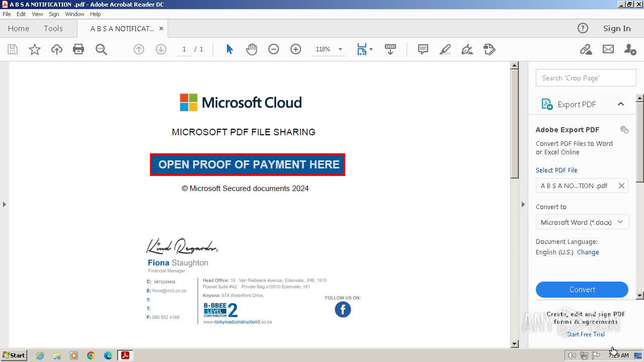Click the Start Free Trial link
Image resolution: width=644 pixels, height=362 pixels.
pyautogui.click(x=586, y=334)
